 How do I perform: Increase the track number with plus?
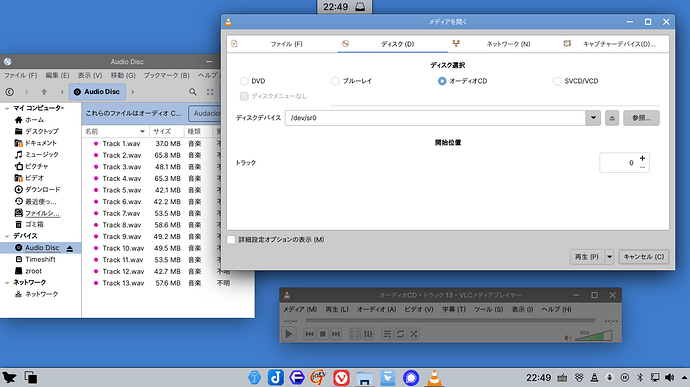[642, 158]
